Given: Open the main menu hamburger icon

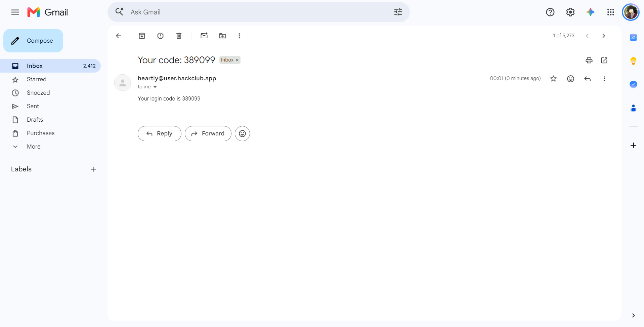Looking at the screenshot, I should (x=15, y=12).
